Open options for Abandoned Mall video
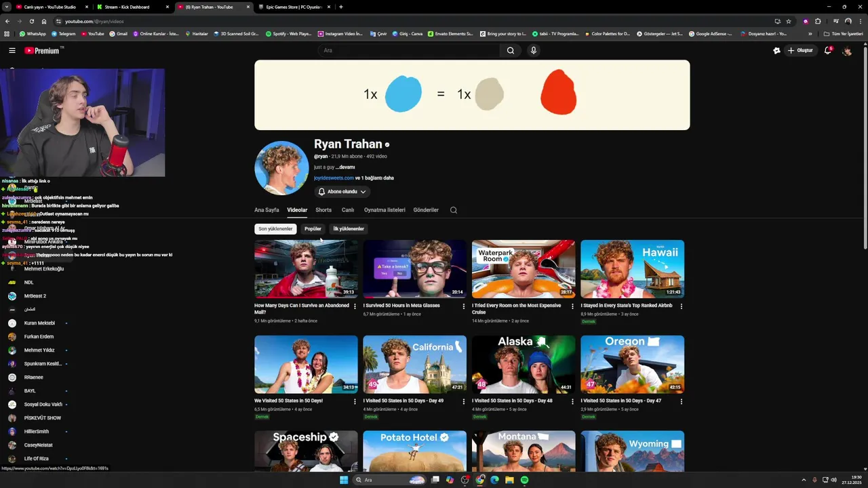Viewport: 868px width, 488px height. point(355,306)
